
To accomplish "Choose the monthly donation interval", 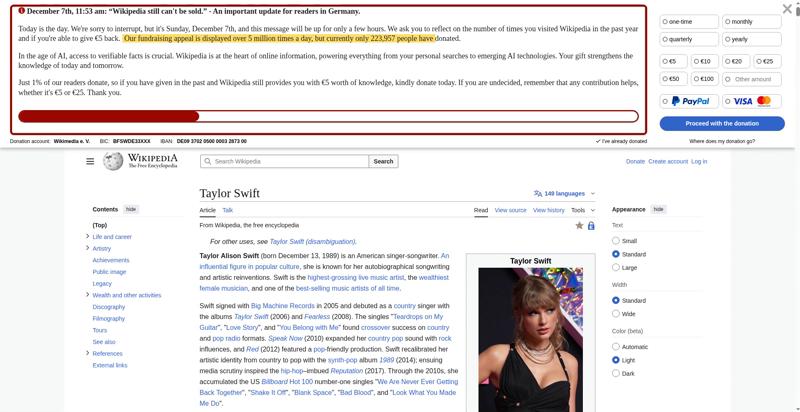I will click(753, 21).
